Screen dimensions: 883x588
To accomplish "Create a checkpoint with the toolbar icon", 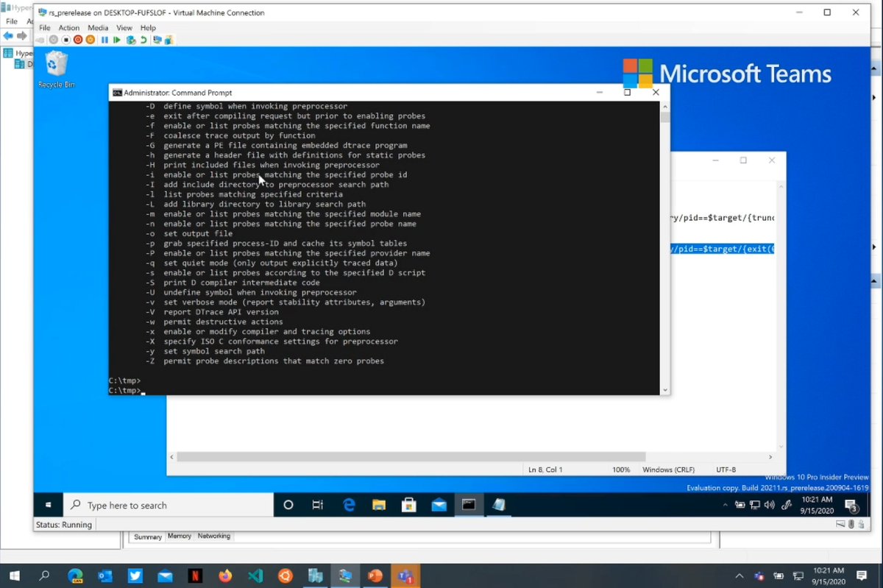I will point(130,40).
